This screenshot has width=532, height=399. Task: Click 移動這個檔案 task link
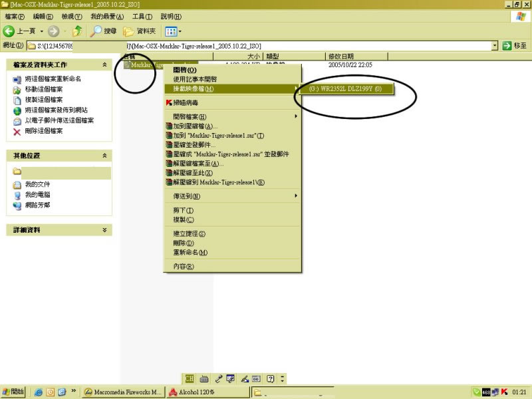coord(44,89)
